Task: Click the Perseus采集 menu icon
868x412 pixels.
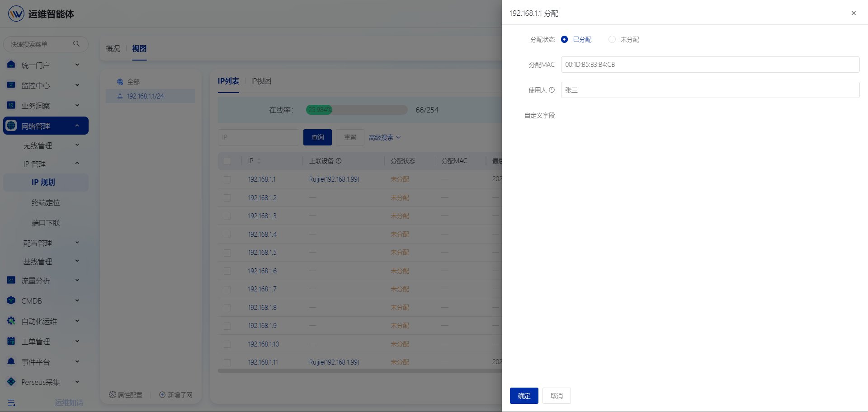Action: click(x=11, y=382)
